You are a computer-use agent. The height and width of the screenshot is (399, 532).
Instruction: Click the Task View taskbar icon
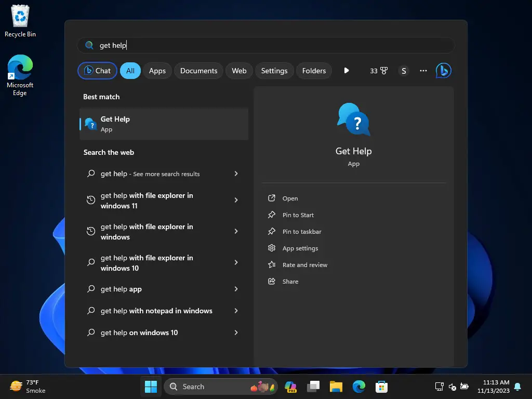[x=313, y=387]
